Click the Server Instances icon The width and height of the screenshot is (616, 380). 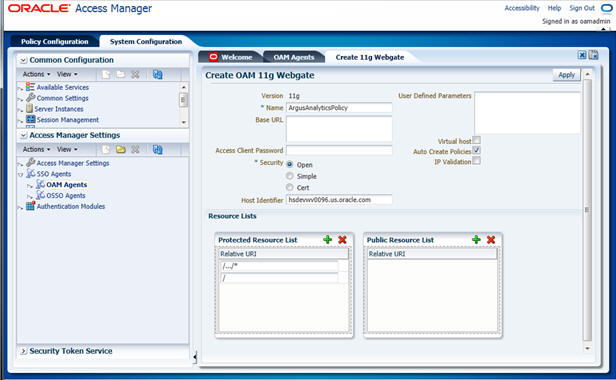29,108
